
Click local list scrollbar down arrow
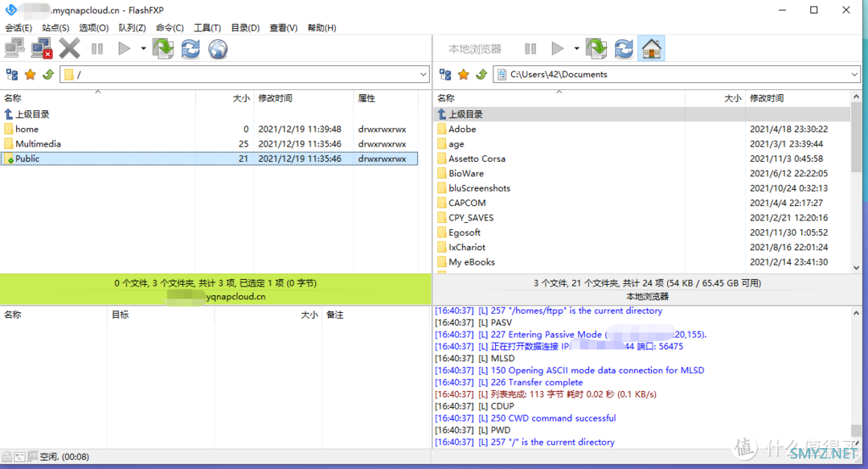pos(857,268)
